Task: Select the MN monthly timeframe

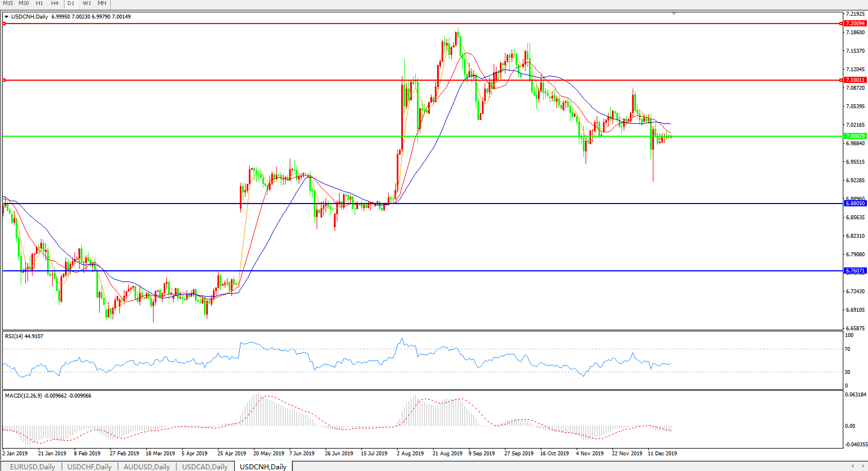Action: pos(102,3)
